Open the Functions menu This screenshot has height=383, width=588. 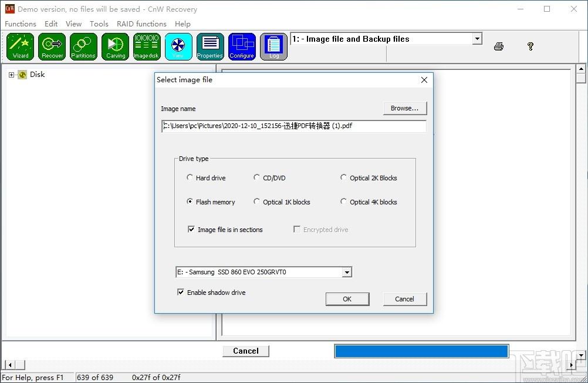click(21, 23)
